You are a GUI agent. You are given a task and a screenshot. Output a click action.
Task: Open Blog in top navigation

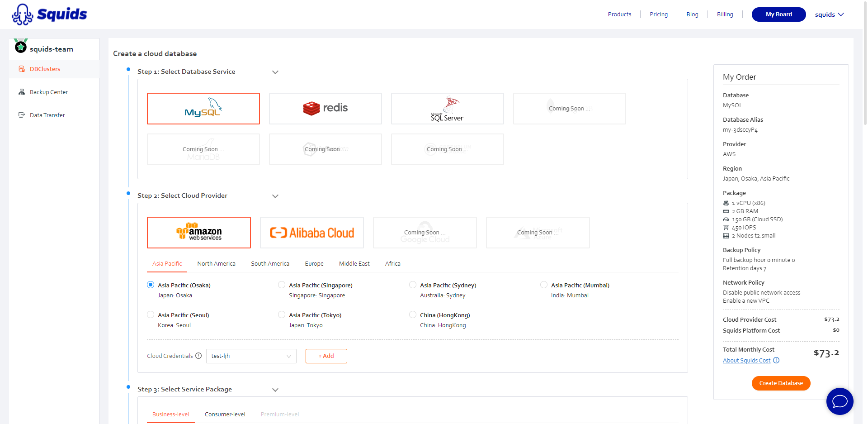tap(693, 14)
